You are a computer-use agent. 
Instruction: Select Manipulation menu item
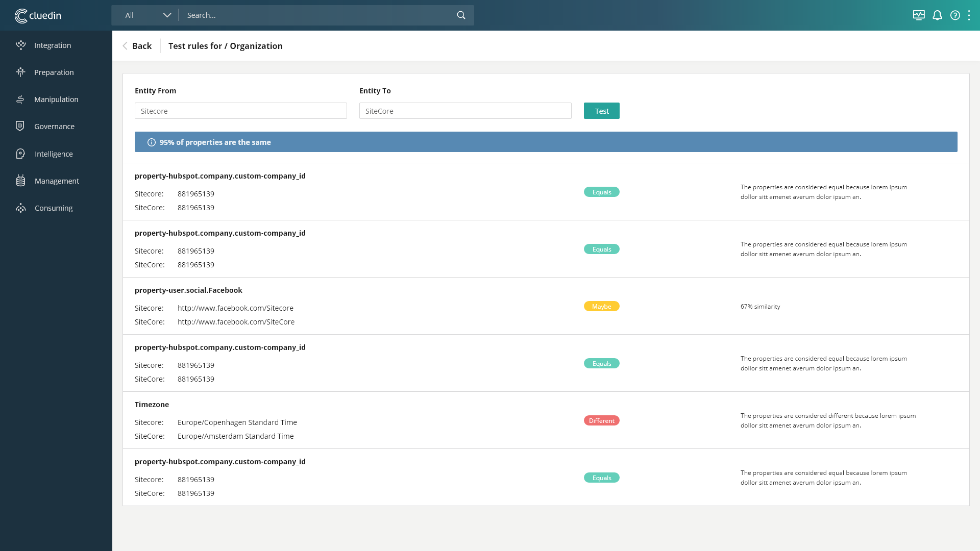tap(56, 99)
